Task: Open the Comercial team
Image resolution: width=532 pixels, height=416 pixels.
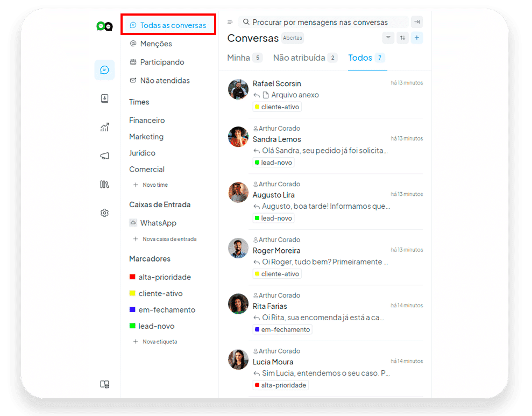Action: [146, 169]
